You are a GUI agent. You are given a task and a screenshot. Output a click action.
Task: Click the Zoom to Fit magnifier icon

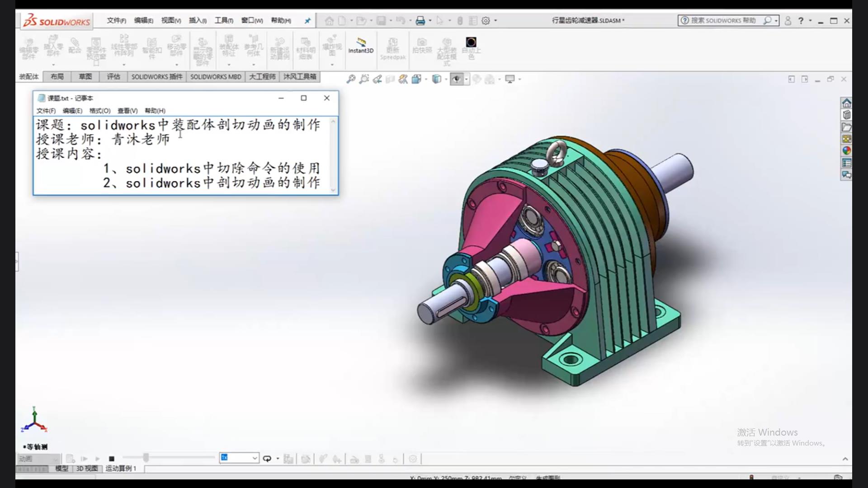[351, 79]
